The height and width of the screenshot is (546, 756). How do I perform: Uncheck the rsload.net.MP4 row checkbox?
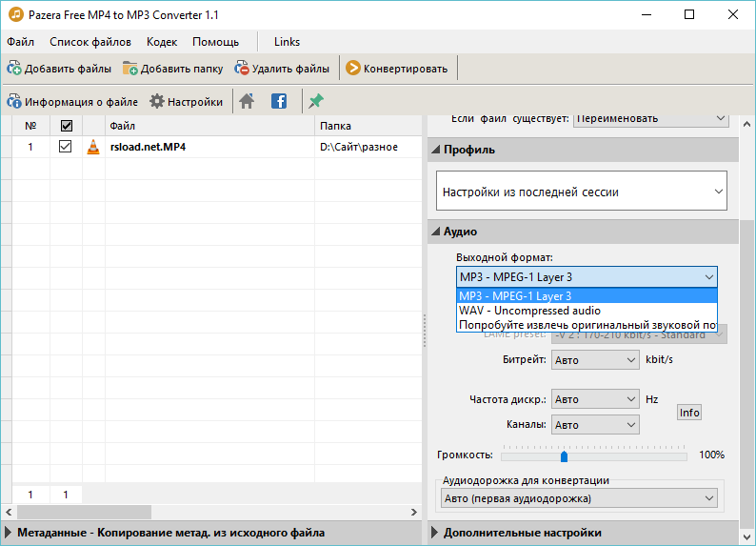[65, 146]
